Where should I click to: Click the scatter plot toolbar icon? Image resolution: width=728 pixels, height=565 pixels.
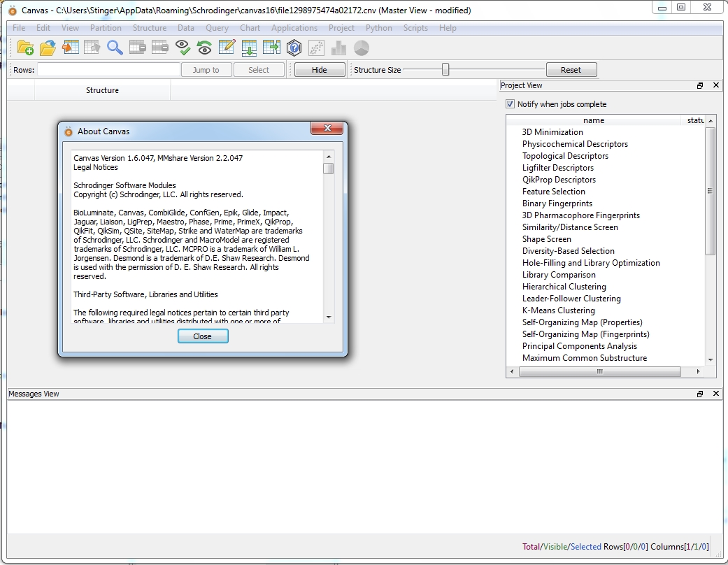[316, 48]
